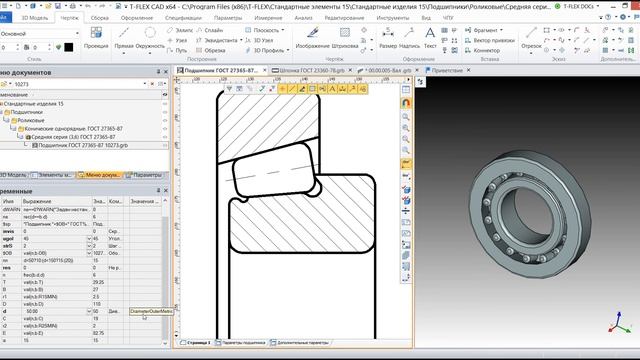The image size is (640, 360).
Task: Expand the 3D Профиль dropdown arrow
Action: coord(288,50)
